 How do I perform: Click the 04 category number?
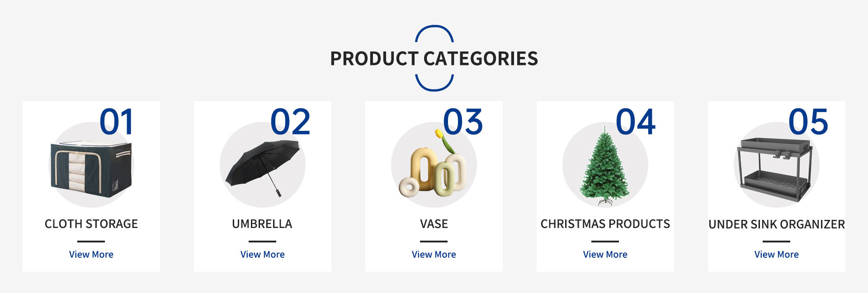[635, 122]
